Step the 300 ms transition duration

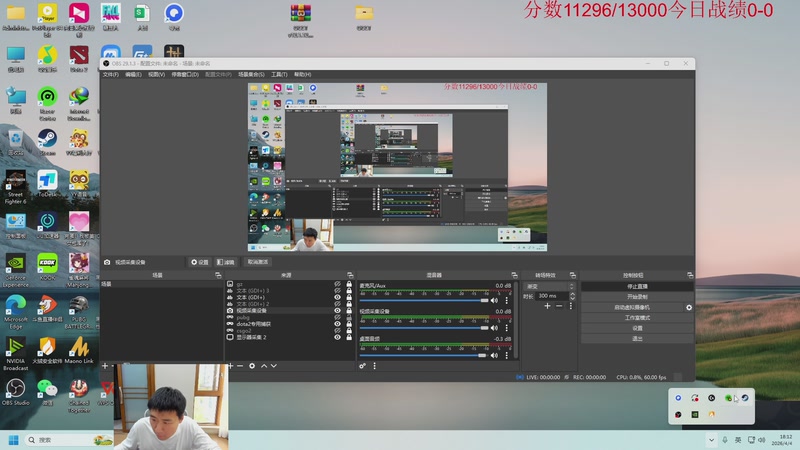[x=572, y=296]
